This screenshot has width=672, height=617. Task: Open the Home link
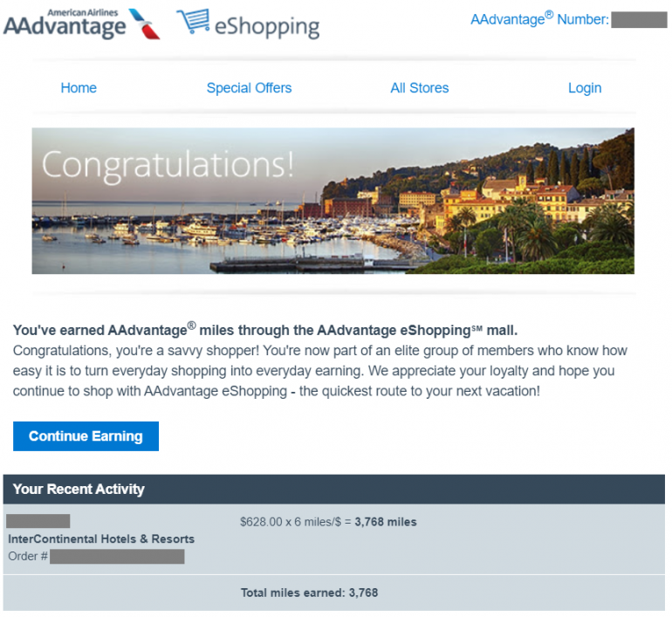[79, 88]
